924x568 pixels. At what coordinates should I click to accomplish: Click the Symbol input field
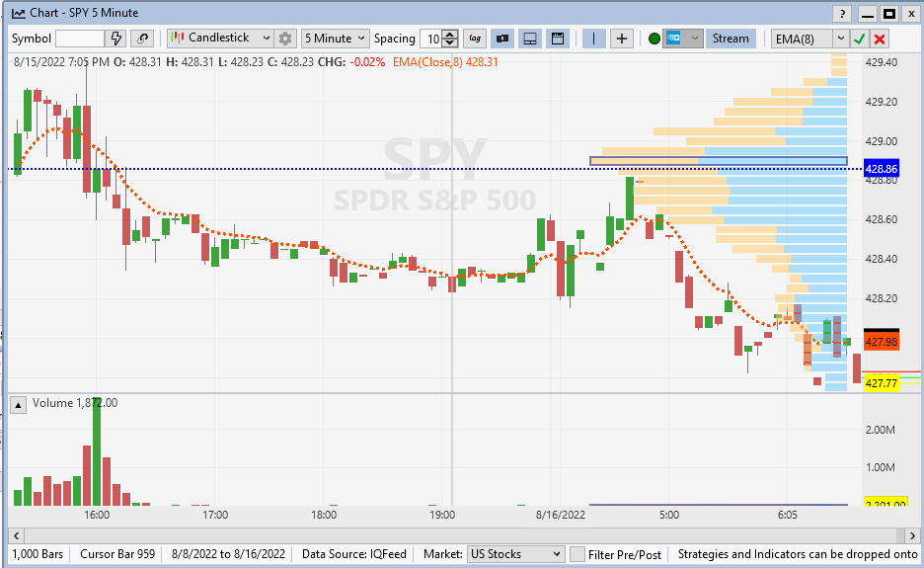[80, 39]
